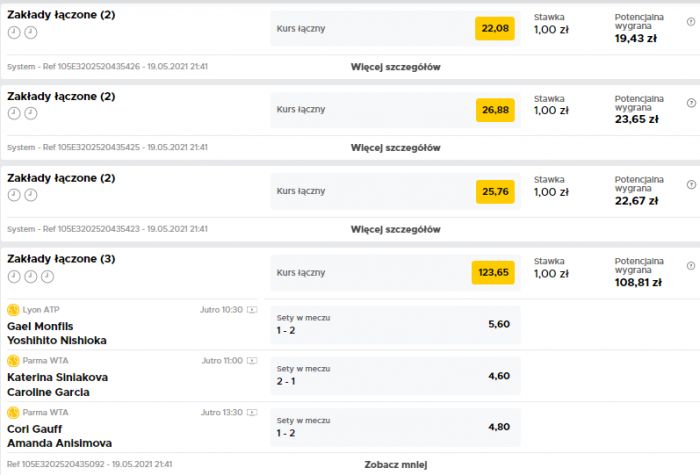This screenshot has height=475, width=700.
Task: Click live stream icon next to Jutro 11:00
Action: [x=252, y=360]
